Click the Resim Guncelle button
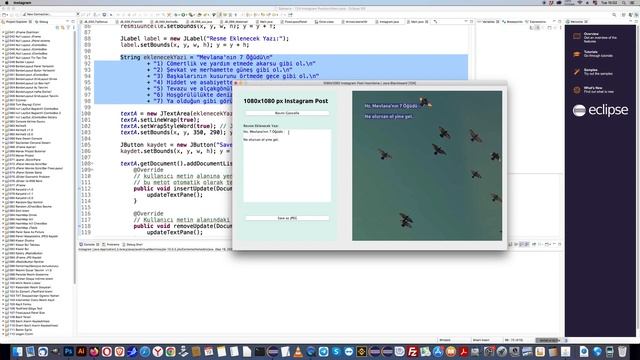 287,113
